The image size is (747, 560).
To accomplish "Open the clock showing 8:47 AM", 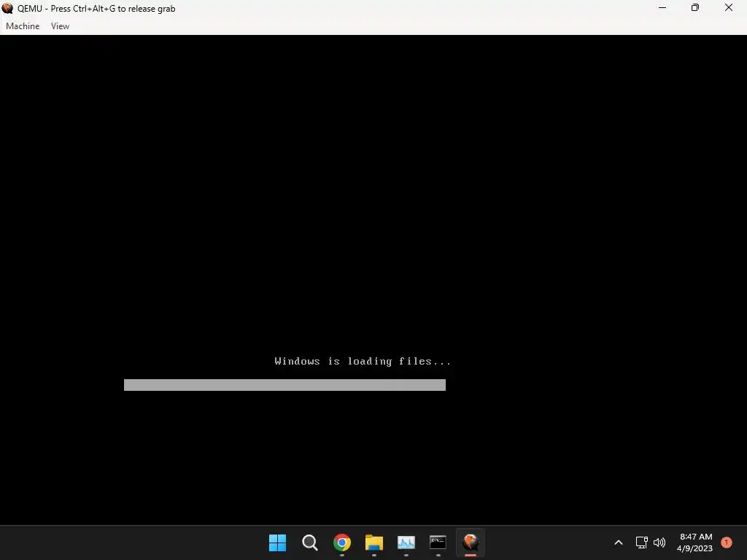I will point(695,542).
